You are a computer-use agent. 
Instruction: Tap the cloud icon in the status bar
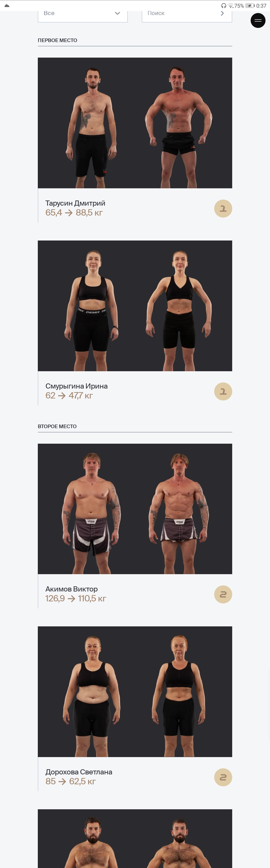pos(7,5)
